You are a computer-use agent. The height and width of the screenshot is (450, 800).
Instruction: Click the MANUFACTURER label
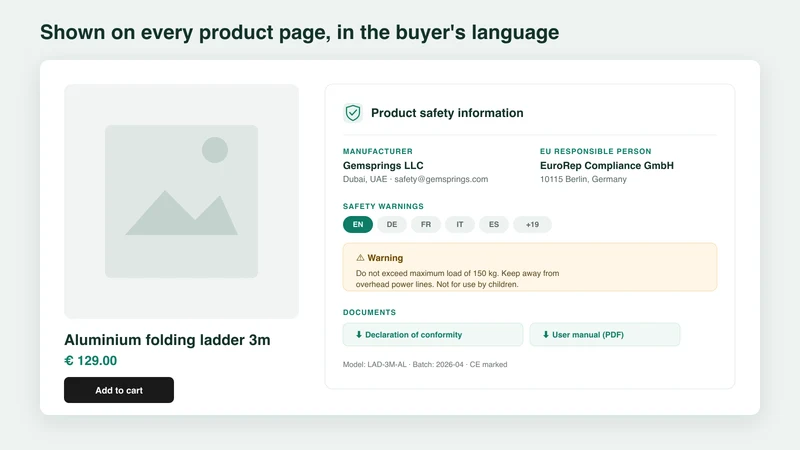point(378,151)
